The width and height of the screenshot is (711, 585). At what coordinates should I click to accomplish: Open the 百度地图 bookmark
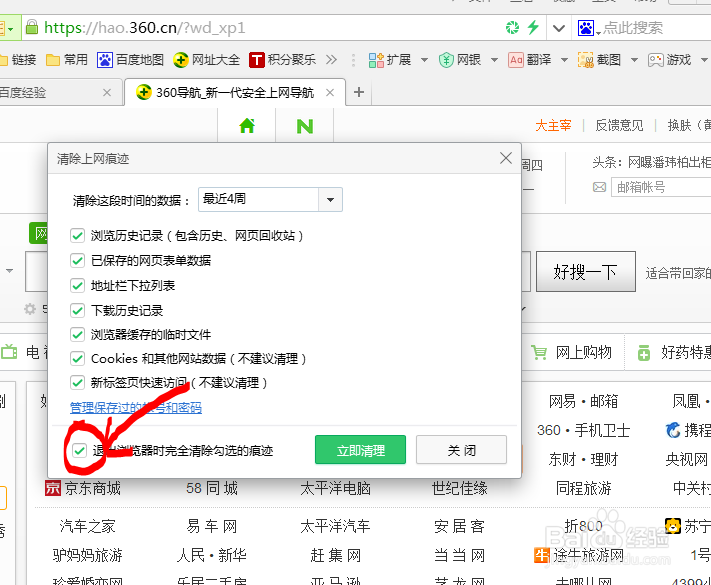130,59
